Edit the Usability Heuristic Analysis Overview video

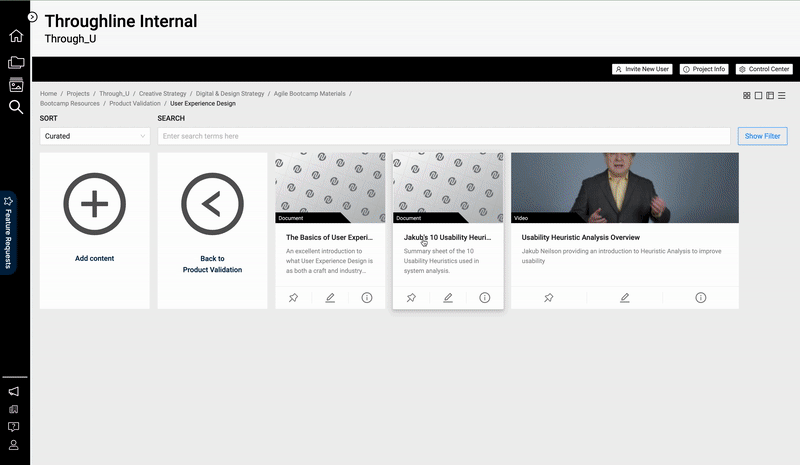624,298
